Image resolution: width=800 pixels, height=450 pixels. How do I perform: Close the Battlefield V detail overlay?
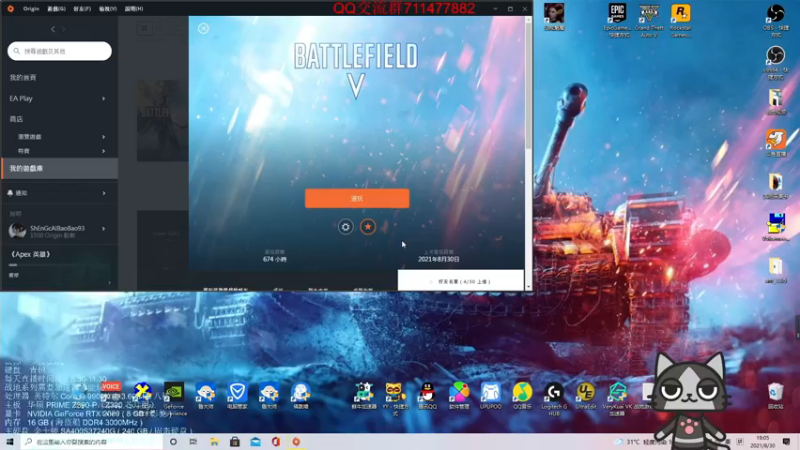(x=204, y=29)
